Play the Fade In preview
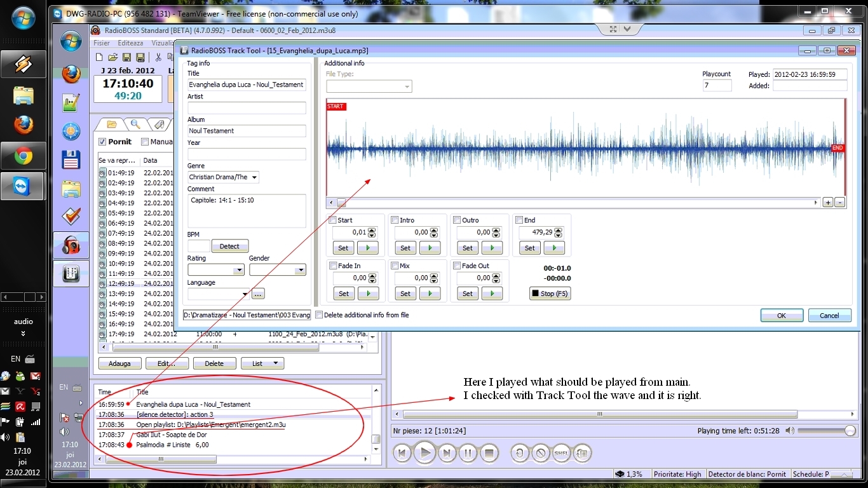This screenshot has height=488, width=868. pos(368,294)
